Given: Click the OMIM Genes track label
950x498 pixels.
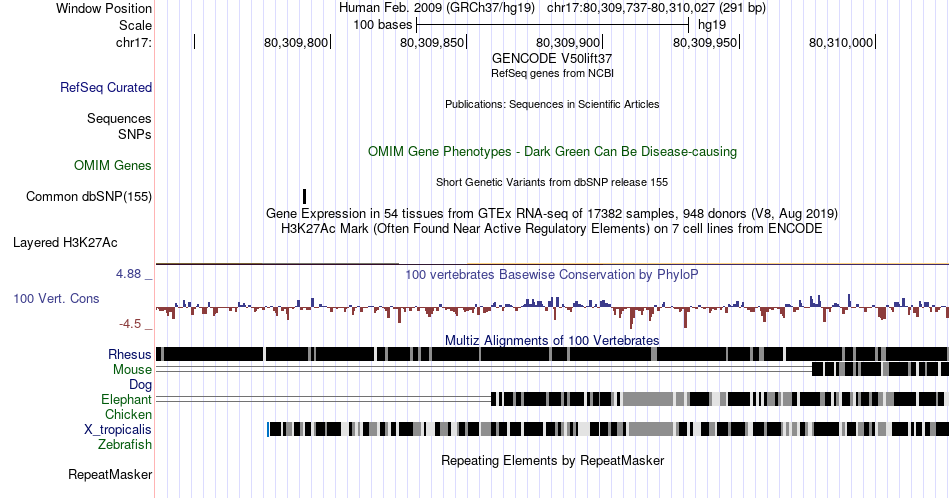Looking at the screenshot, I should coord(113,165).
